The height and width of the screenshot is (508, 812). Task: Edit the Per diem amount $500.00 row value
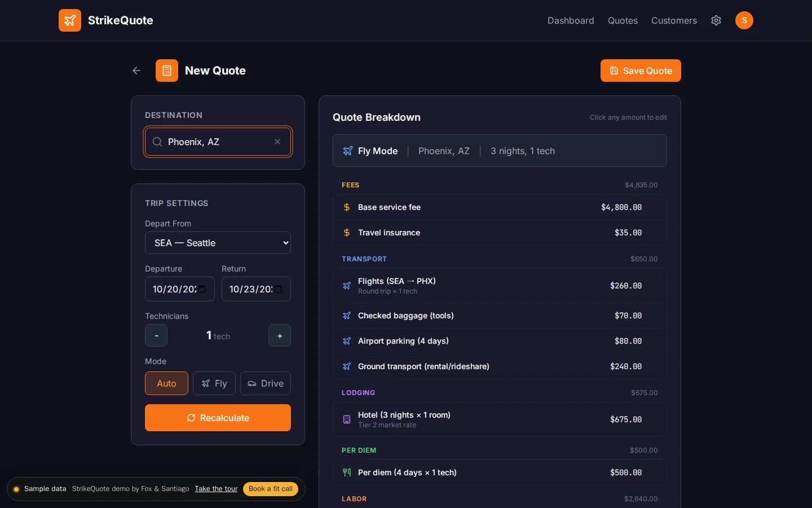626,472
